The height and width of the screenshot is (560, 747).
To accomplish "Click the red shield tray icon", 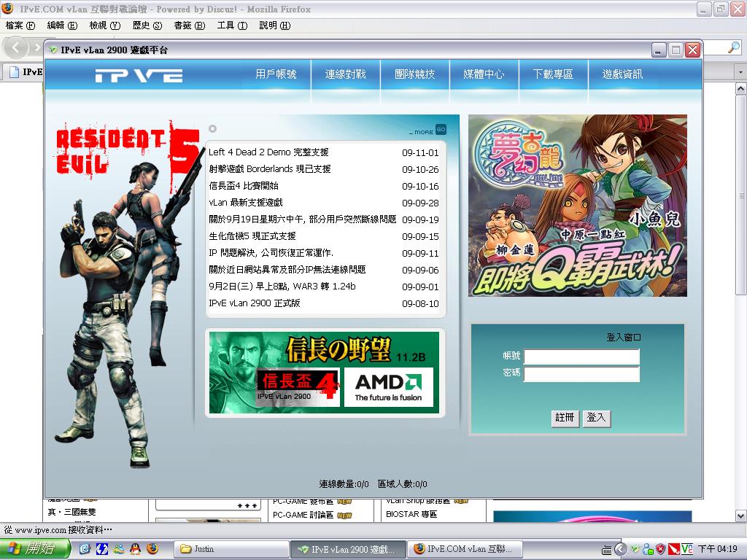I will click(x=661, y=549).
